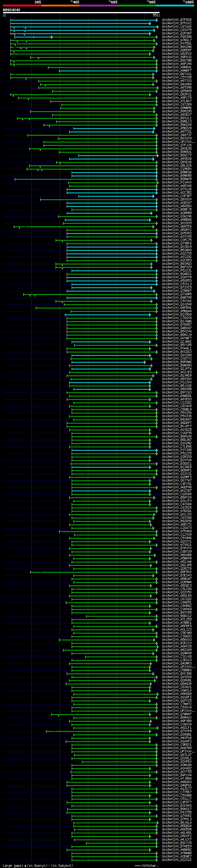197x868 pixels.
Task: Select label UniRef100_P37395
Action: (x=177, y=450)
